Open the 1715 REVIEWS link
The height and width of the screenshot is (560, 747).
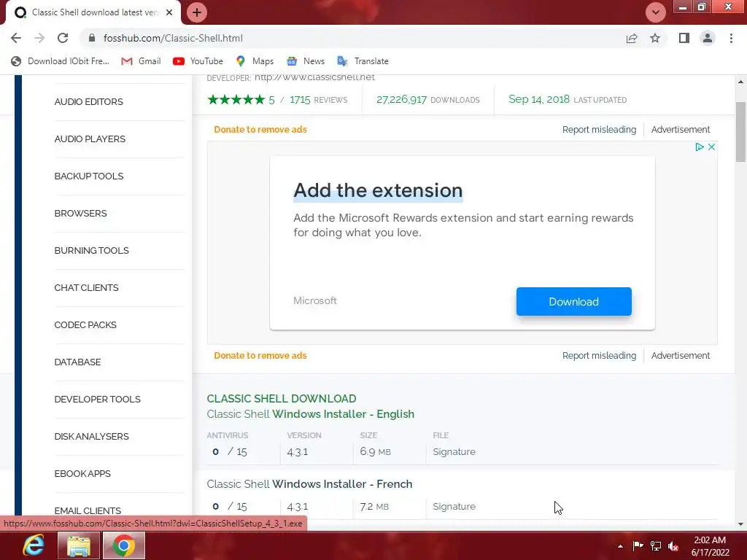tap(318, 100)
